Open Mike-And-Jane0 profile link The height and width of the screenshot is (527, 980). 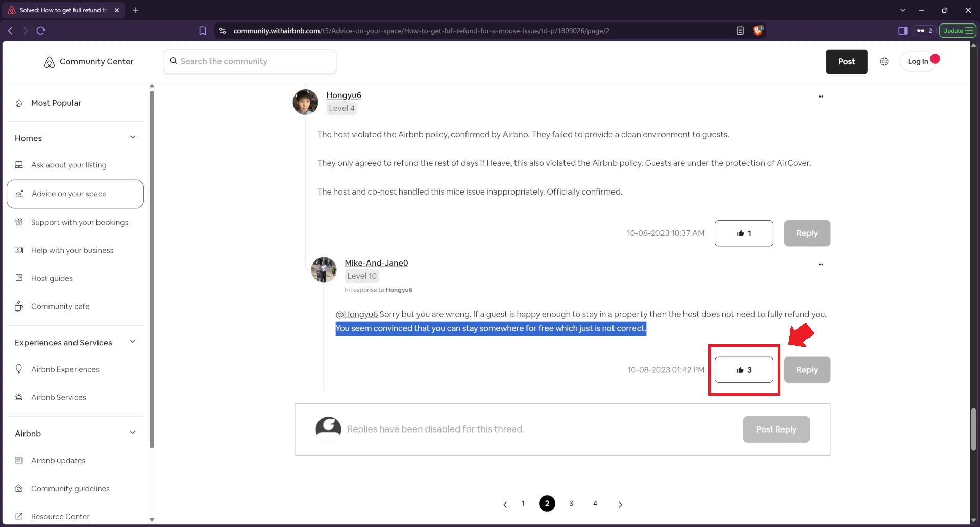(376, 263)
